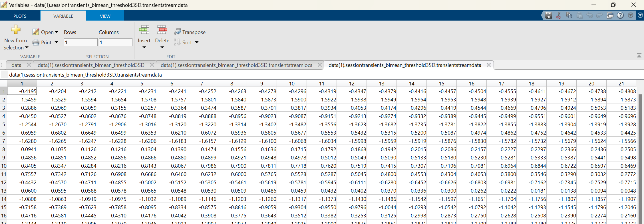This screenshot has height=224, width=644.
Task: Click the Columns selection input field
Action: 116,42
